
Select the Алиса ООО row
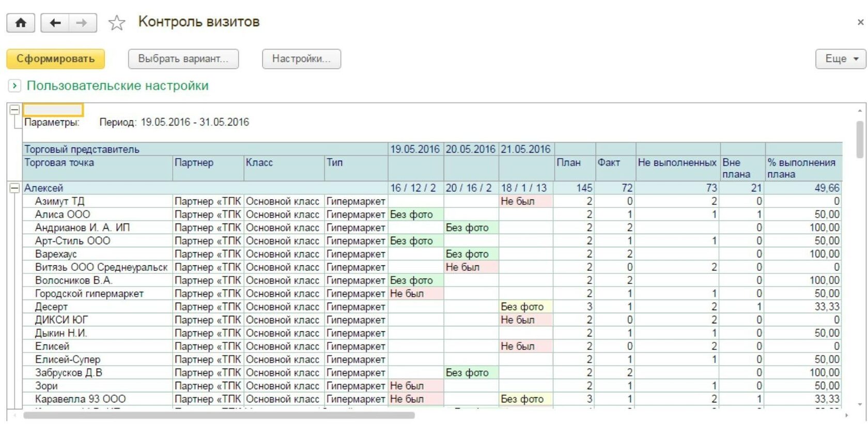pyautogui.click(x=432, y=215)
